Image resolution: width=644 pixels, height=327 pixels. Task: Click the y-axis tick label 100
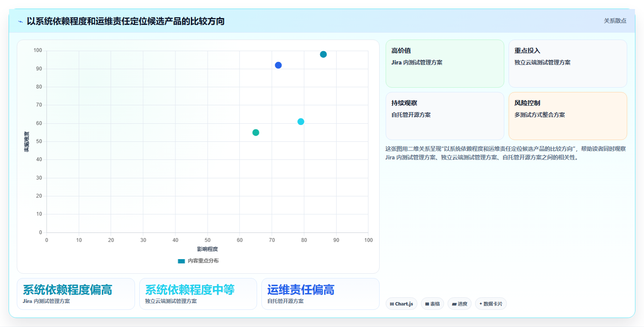point(38,51)
